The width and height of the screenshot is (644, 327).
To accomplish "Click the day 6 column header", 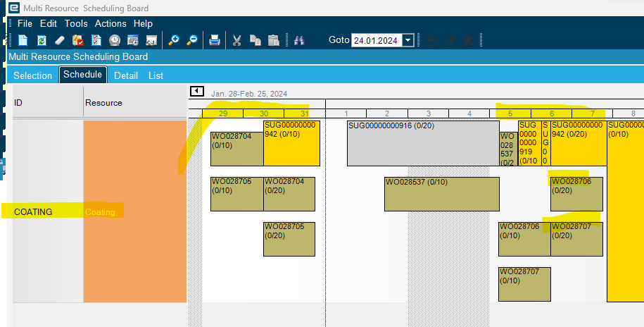I will 552,113.
